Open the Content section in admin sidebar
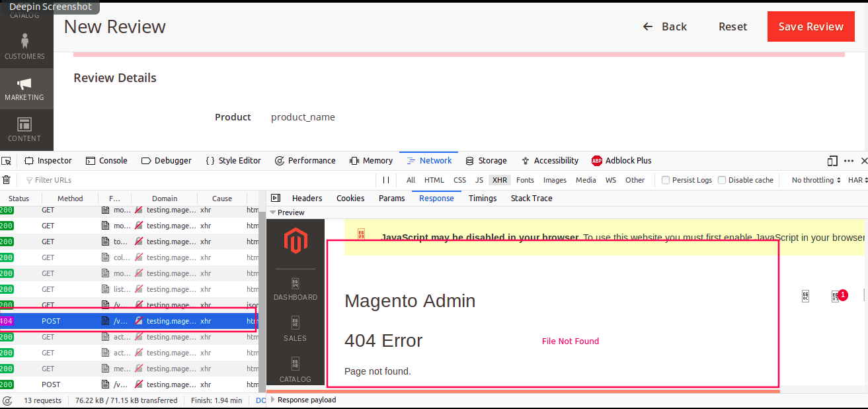This screenshot has height=409, width=868. [x=25, y=130]
